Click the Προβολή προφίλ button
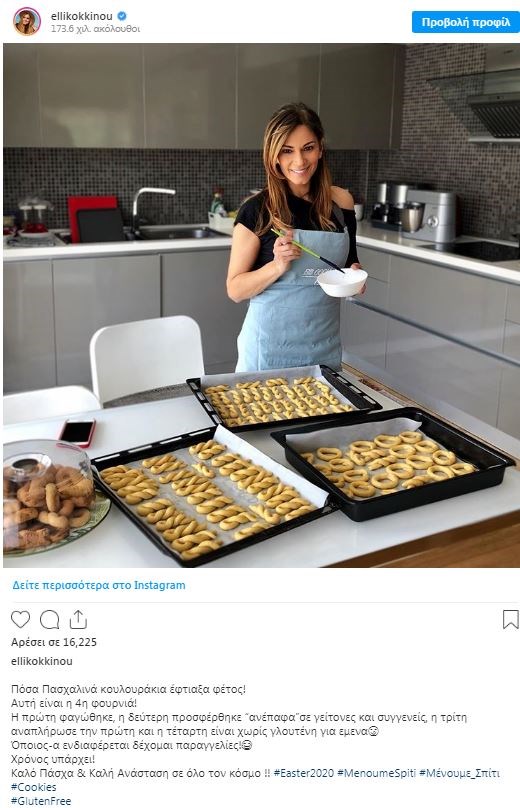Viewport: 520px width, 808px height. 465,22
